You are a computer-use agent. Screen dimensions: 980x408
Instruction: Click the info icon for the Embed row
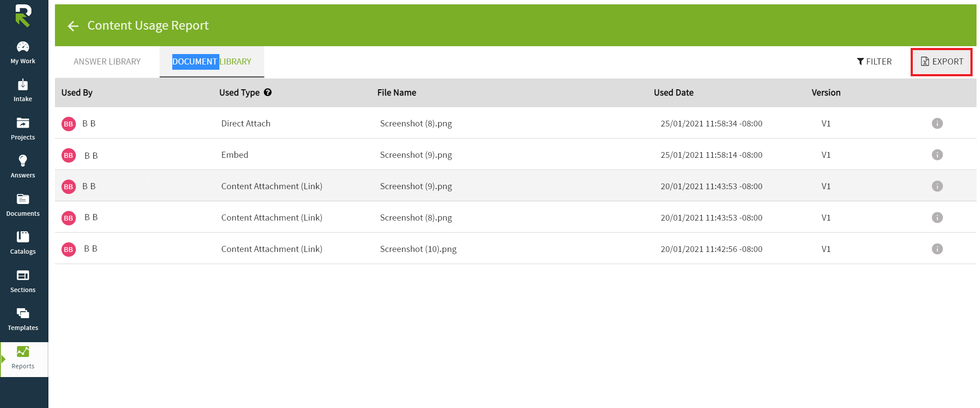[x=937, y=155]
